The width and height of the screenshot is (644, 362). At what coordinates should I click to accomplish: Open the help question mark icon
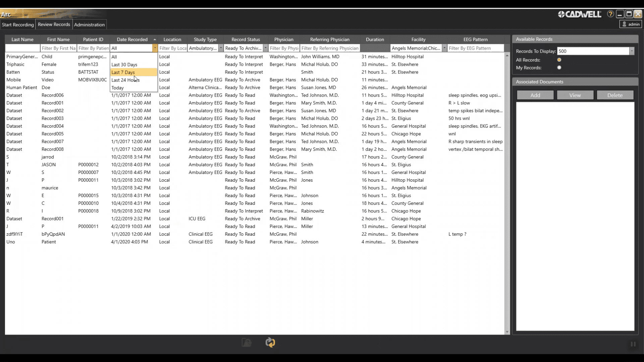610,14
